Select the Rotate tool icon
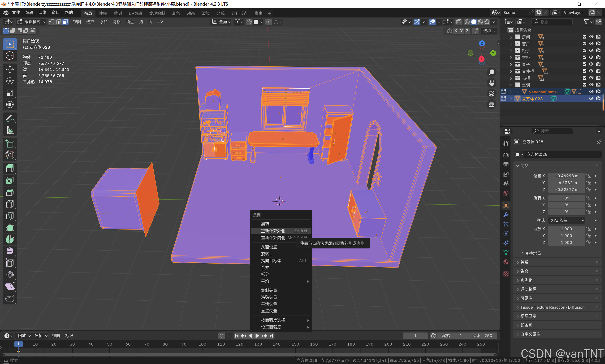Viewport: 605px width, 364px height. (10, 81)
